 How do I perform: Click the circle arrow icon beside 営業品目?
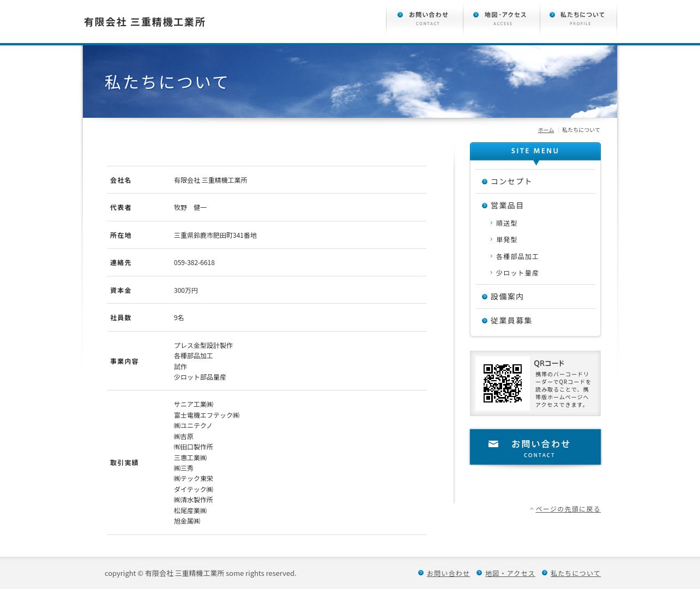(485, 206)
